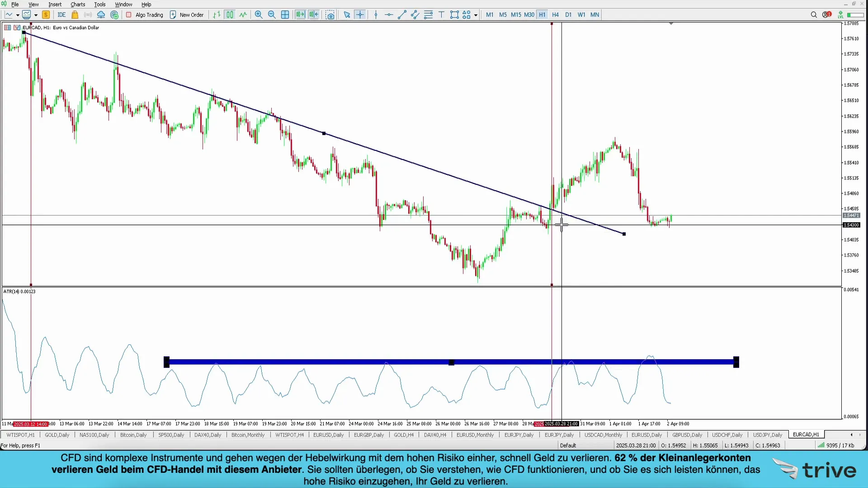Switch to D1 timeframe

point(568,14)
